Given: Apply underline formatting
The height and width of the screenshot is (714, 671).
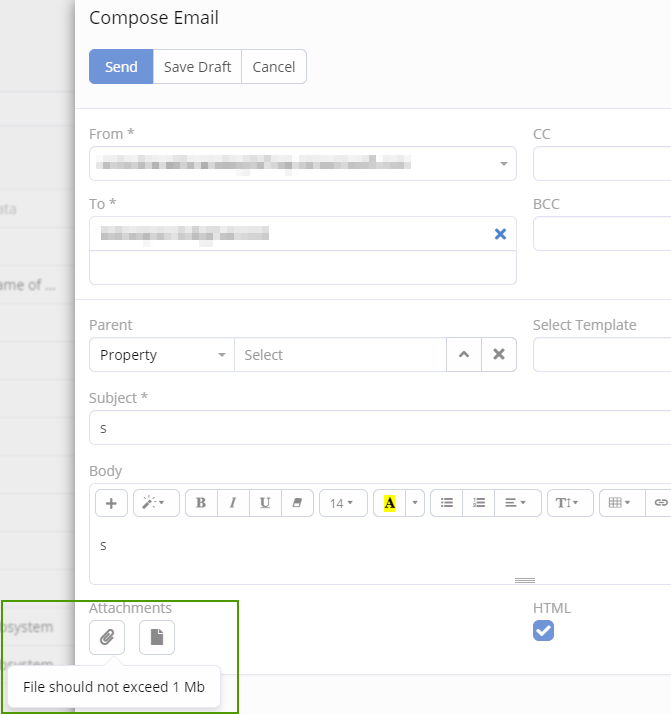Looking at the screenshot, I should [x=265, y=503].
